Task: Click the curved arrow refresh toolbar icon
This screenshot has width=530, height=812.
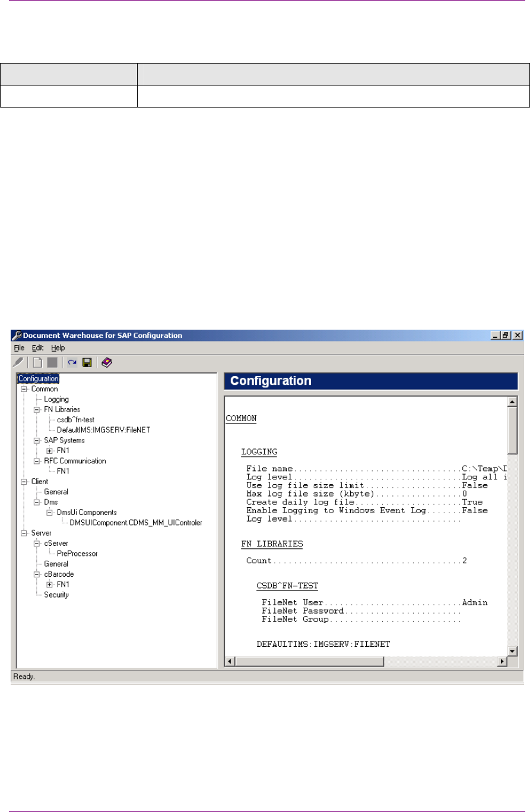Action: pyautogui.click(x=72, y=362)
